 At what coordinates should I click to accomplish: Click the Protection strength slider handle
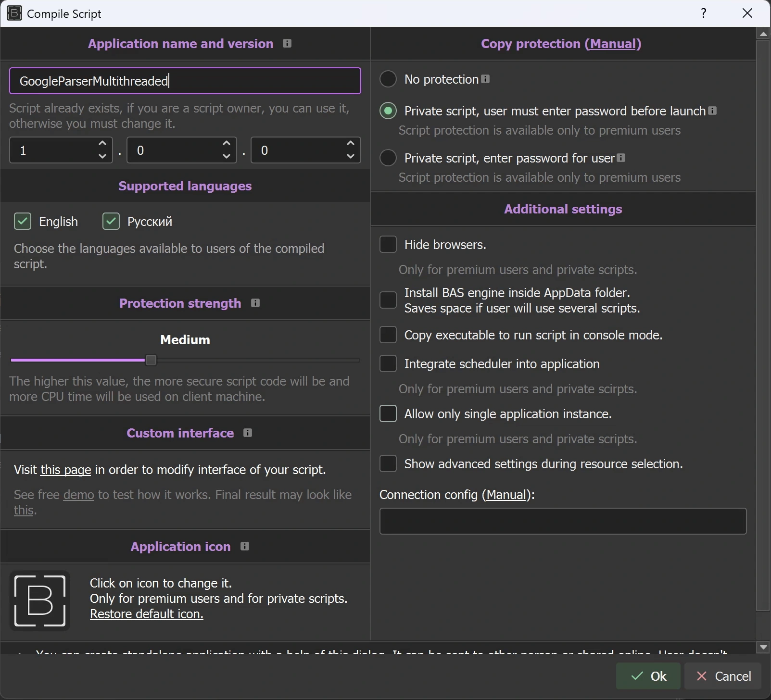click(151, 360)
